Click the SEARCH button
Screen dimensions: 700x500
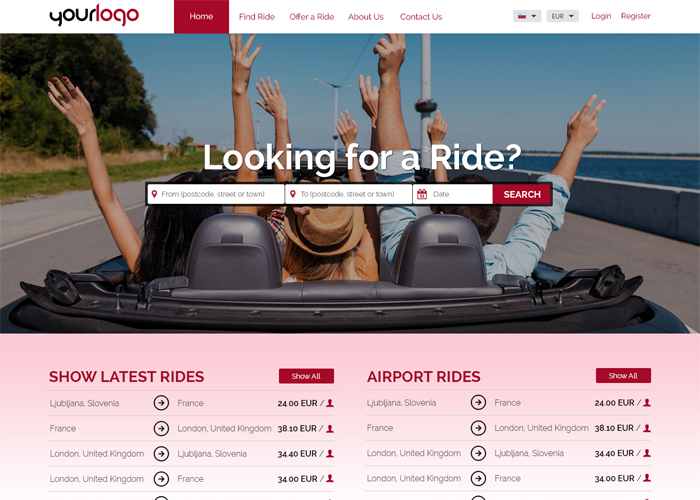point(522,194)
